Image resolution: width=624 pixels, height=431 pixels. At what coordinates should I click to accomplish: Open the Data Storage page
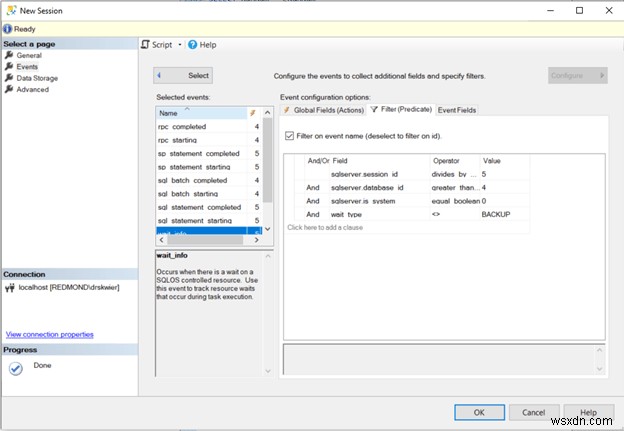click(37, 78)
